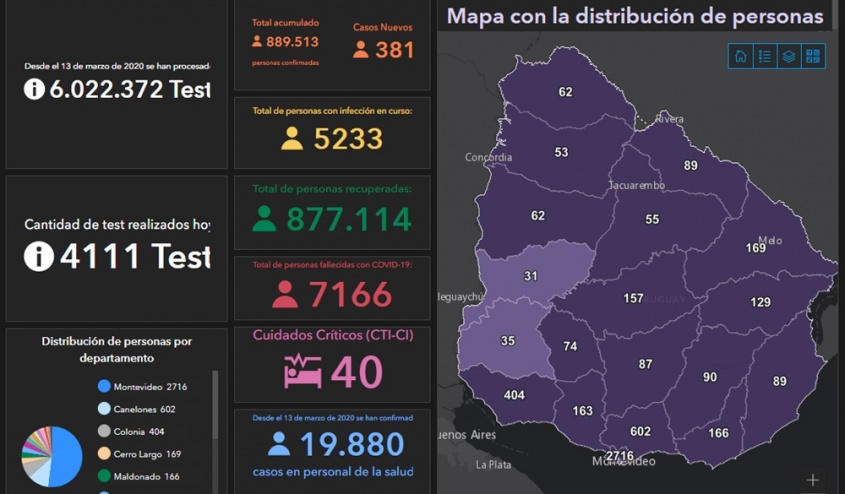Click green person icon beside 877.114

[x=265, y=219]
